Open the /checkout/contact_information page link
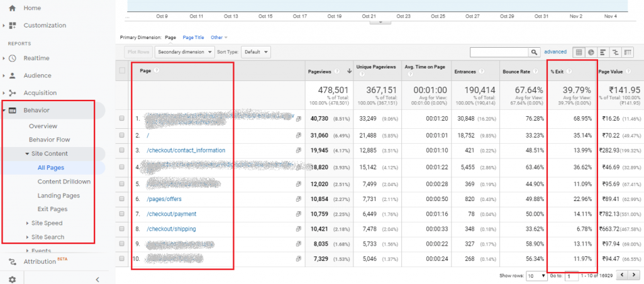This screenshot has height=284, width=644. click(x=186, y=151)
